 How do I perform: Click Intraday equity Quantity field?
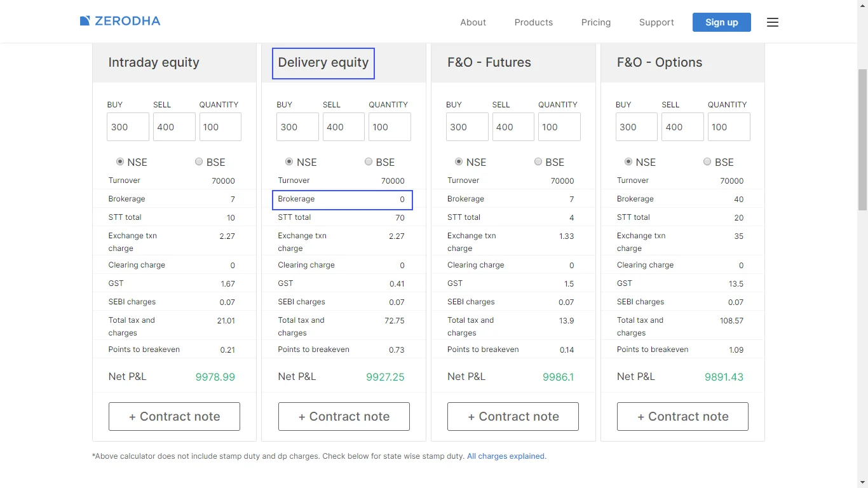pos(220,127)
